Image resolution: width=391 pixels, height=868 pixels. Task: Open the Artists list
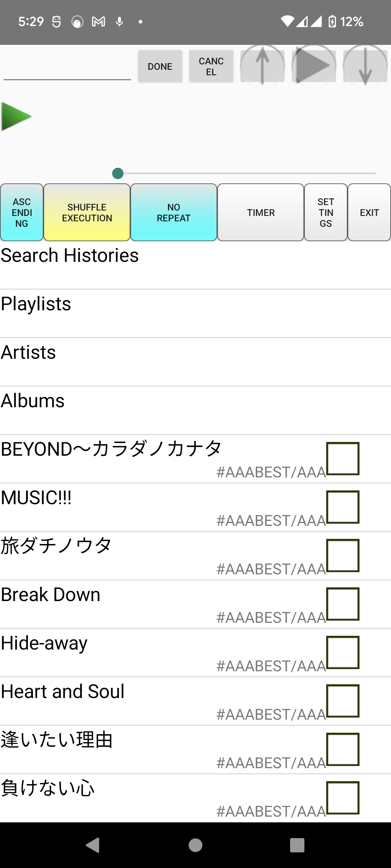click(x=195, y=362)
